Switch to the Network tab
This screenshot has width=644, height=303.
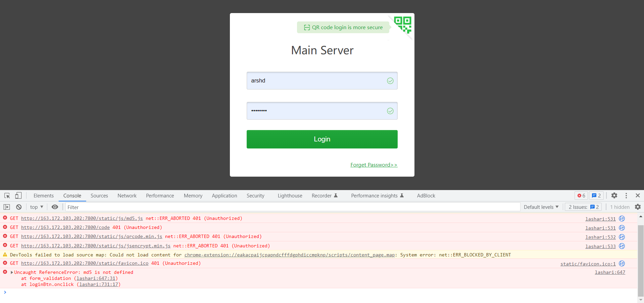[127, 196]
